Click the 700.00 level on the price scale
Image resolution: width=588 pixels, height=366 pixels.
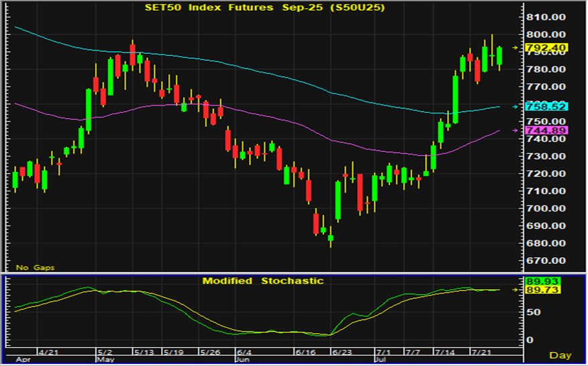547,209
